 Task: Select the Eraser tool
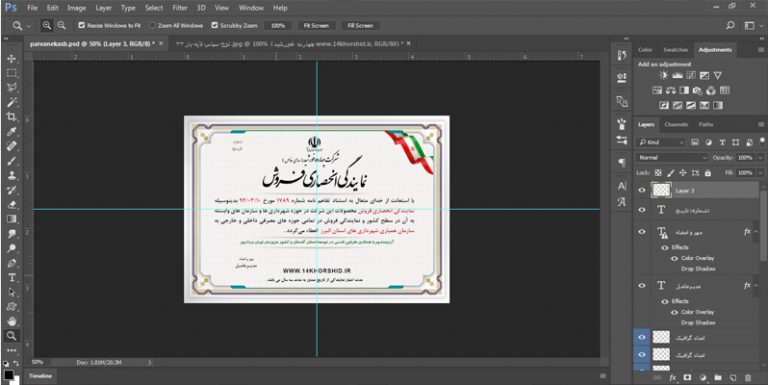tap(11, 204)
